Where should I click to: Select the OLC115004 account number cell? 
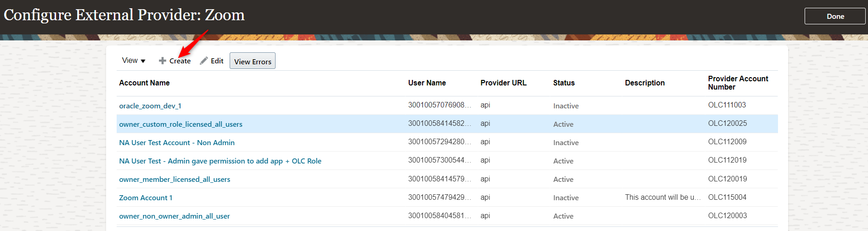(727, 197)
